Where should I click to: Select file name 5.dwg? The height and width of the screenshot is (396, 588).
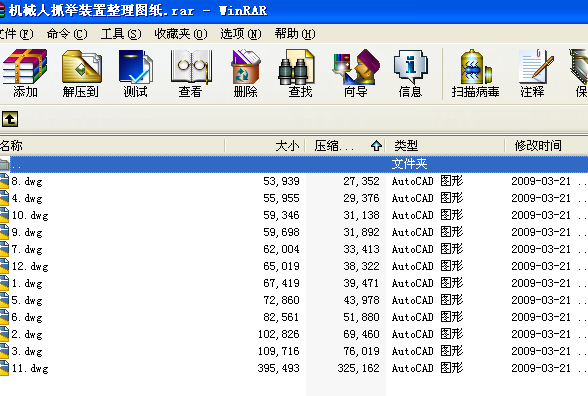[27, 300]
